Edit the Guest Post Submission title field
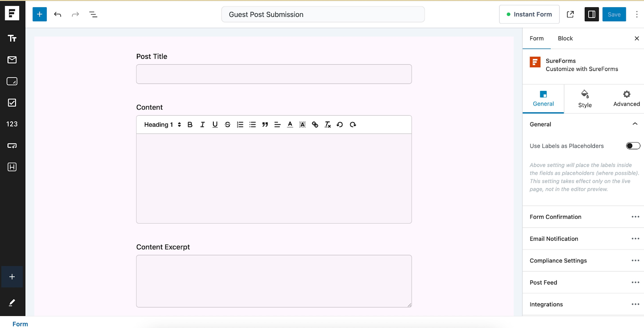This screenshot has width=644, height=328. point(322,14)
